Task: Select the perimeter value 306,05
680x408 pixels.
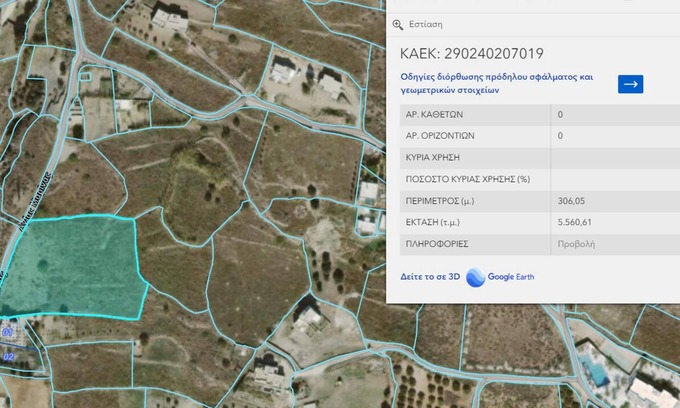Action: tap(572, 201)
